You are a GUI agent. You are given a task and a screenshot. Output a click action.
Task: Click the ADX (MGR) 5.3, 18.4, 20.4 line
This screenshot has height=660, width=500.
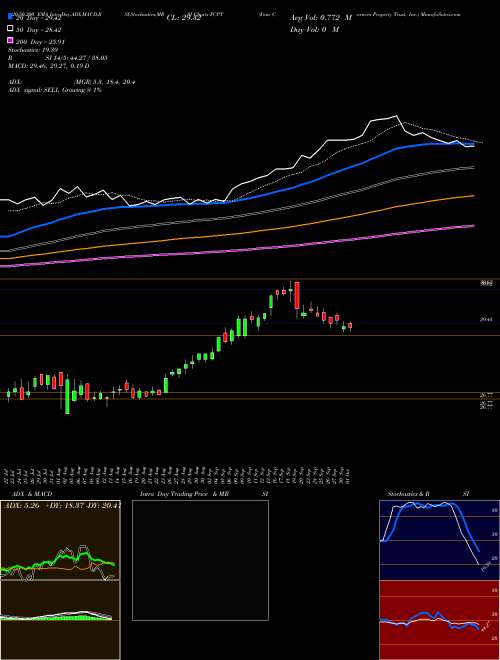[x=72, y=82]
